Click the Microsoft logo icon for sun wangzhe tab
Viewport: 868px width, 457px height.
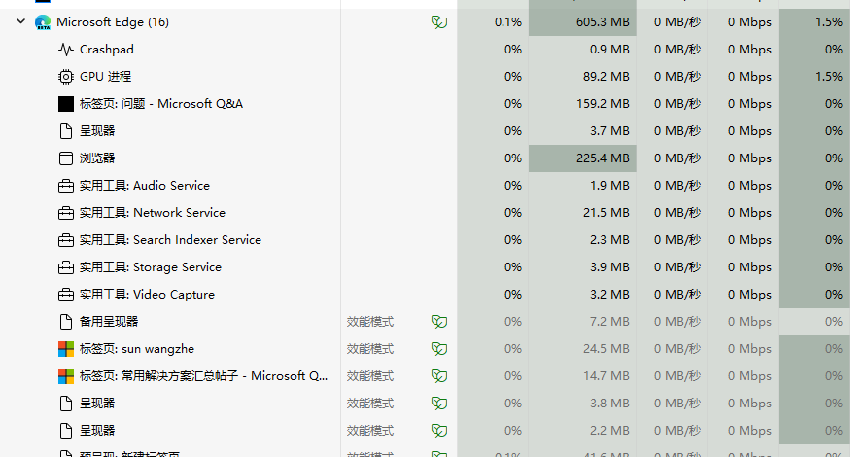(x=66, y=349)
